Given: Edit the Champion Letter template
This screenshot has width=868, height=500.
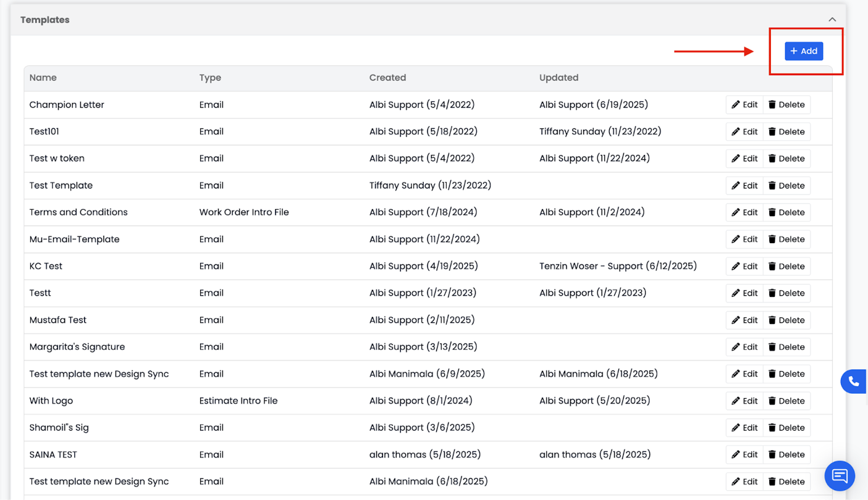Looking at the screenshot, I should 744,105.
